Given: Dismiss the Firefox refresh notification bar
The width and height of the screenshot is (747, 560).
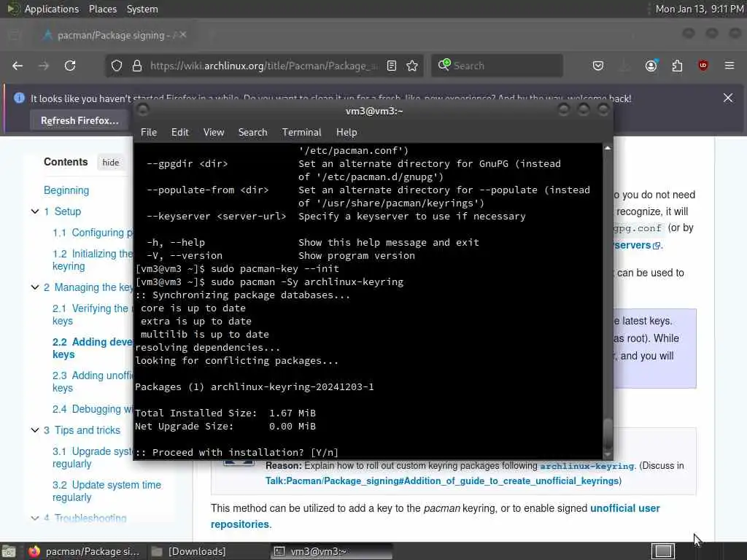Looking at the screenshot, I should click(728, 98).
